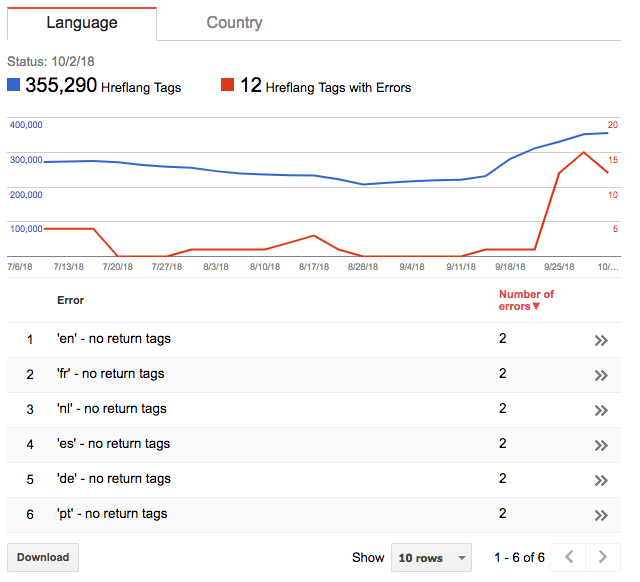This screenshot has width=640, height=582.
Task: Click the blue Hreflang Tags legend square
Action: (x=13, y=84)
